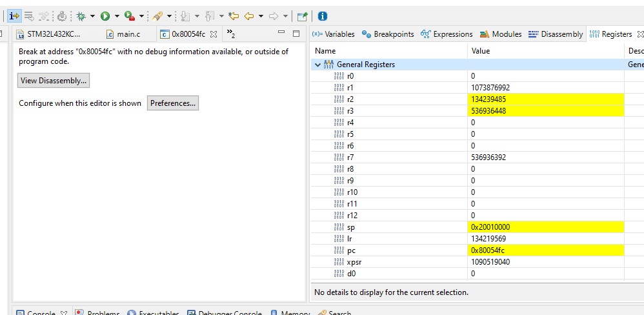Select the 0x80054fc editor tab
This screenshot has height=315, width=644.
click(x=183, y=34)
